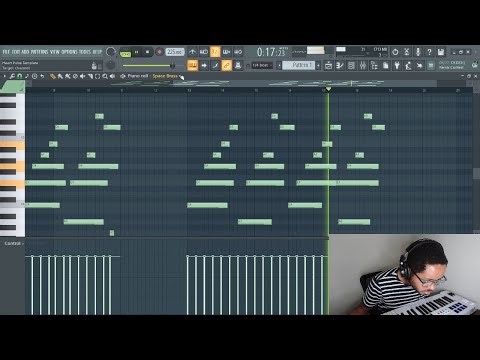Viewport: 480px width, 360px height.
Task: Select the Playback speaker tool
Action: coord(113,76)
